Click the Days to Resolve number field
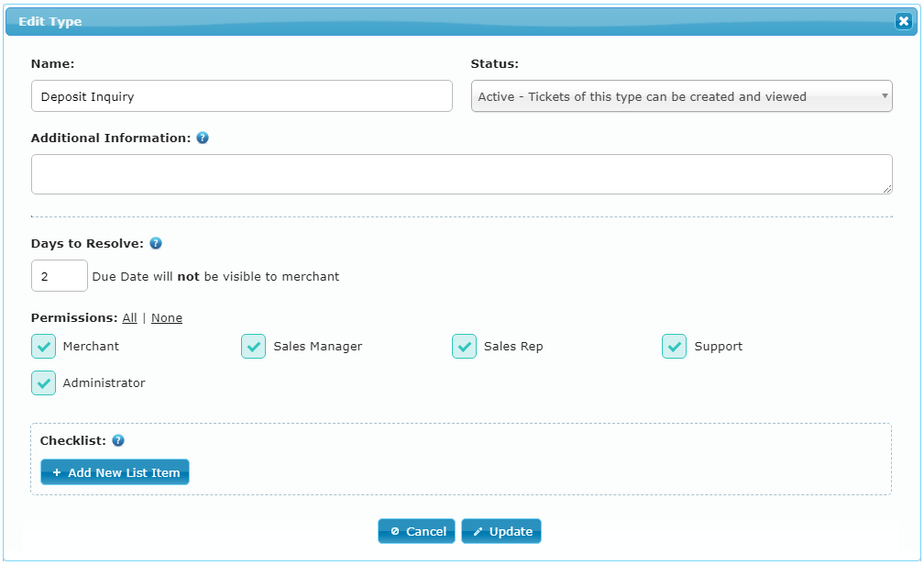 [x=60, y=276]
